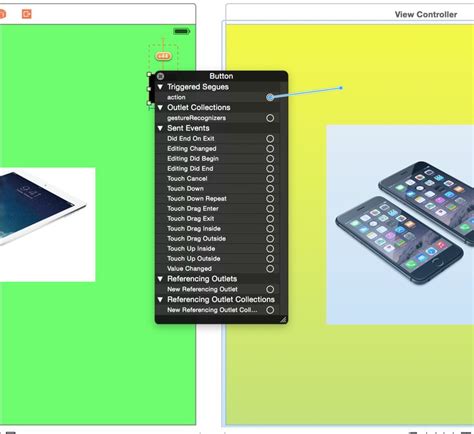474x434 pixels.
Task: Collapse the Triggered Segues section
Action: (x=160, y=87)
